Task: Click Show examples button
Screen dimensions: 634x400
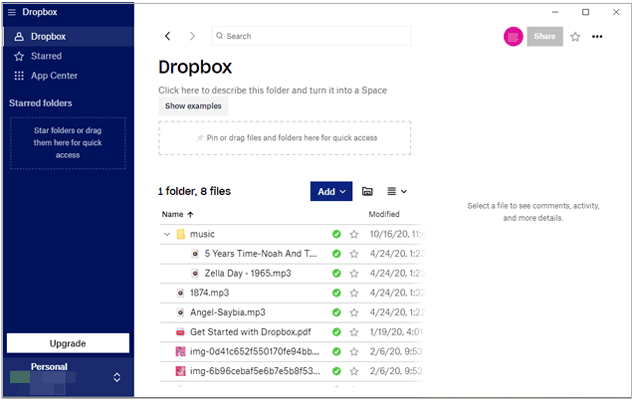Action: [193, 106]
